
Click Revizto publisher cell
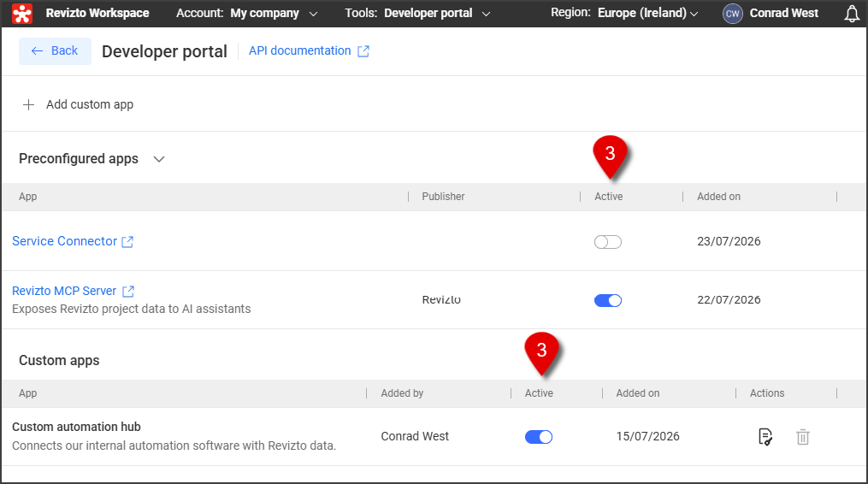click(x=441, y=299)
